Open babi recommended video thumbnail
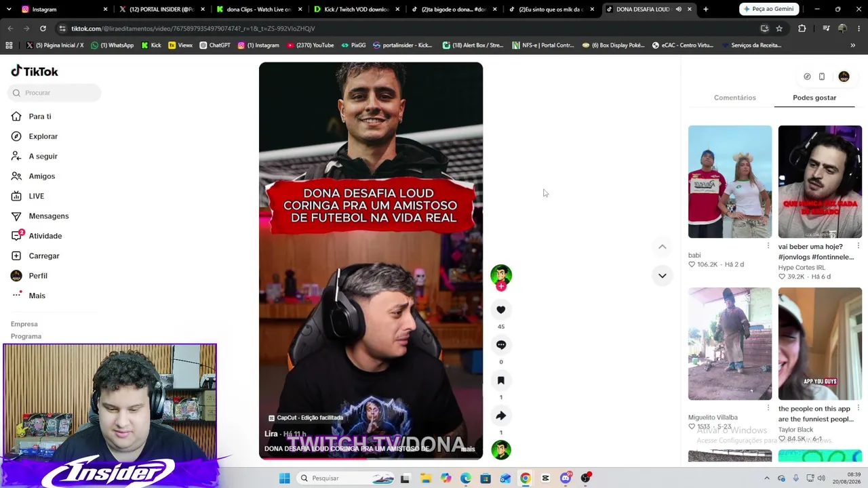The height and width of the screenshot is (488, 868). 730,182
